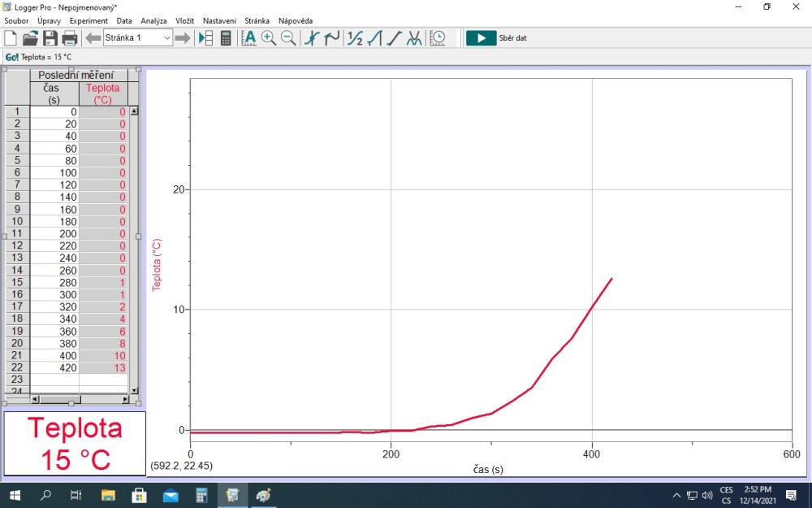Click the Zoom out magnifier icon
Viewport: 812px width, 508px height.
[x=288, y=38]
